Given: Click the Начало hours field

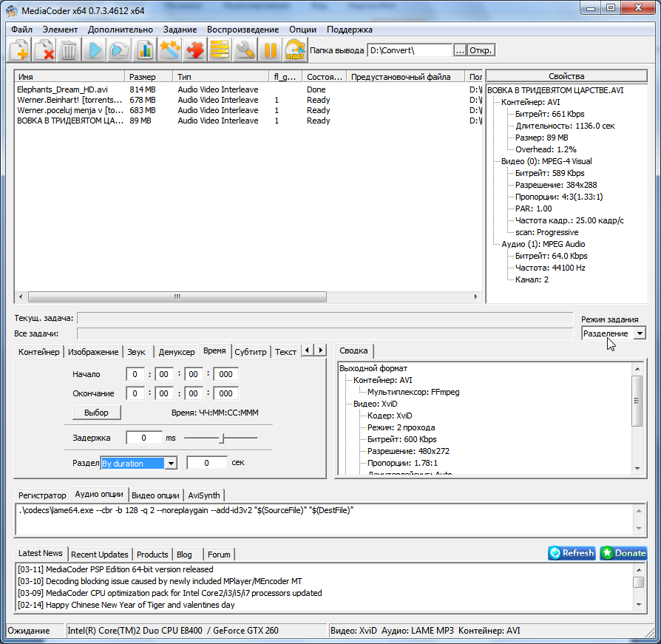Looking at the screenshot, I should (x=135, y=374).
